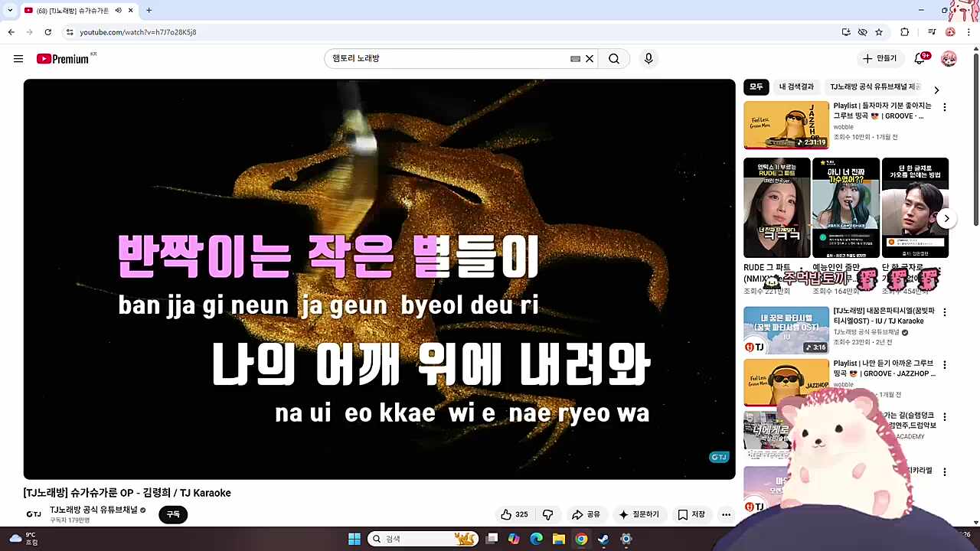
Task: Open a new browser tab
Action: pos(149,11)
